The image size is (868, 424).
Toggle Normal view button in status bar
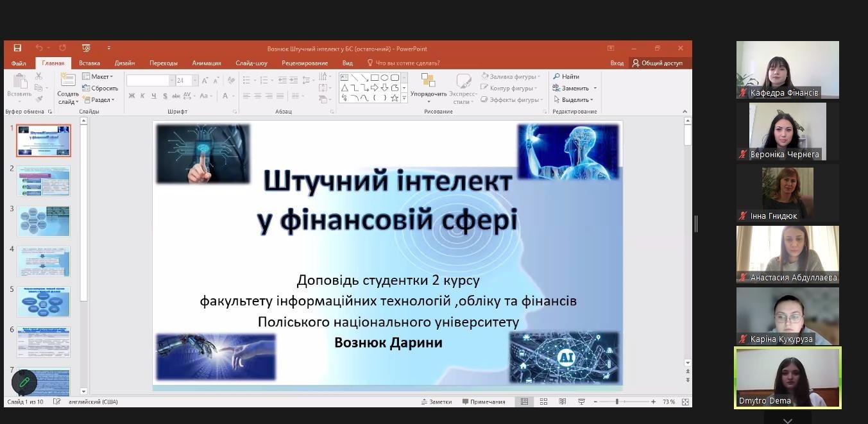point(524,402)
